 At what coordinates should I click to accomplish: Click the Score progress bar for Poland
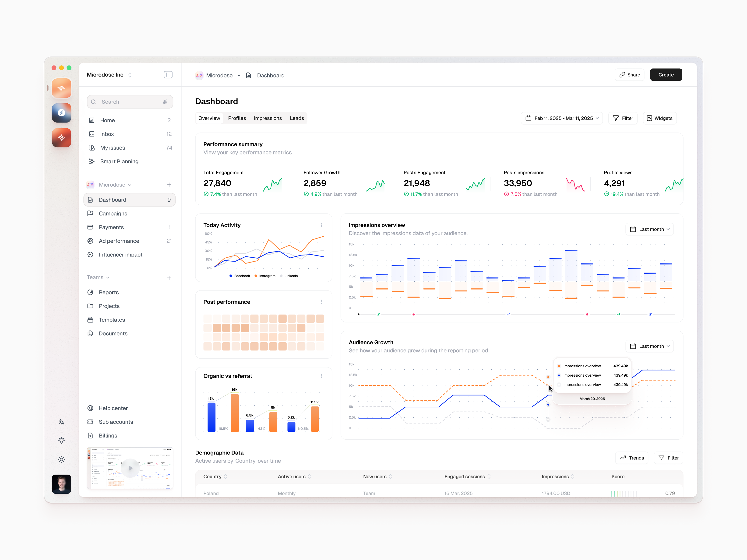(624, 493)
